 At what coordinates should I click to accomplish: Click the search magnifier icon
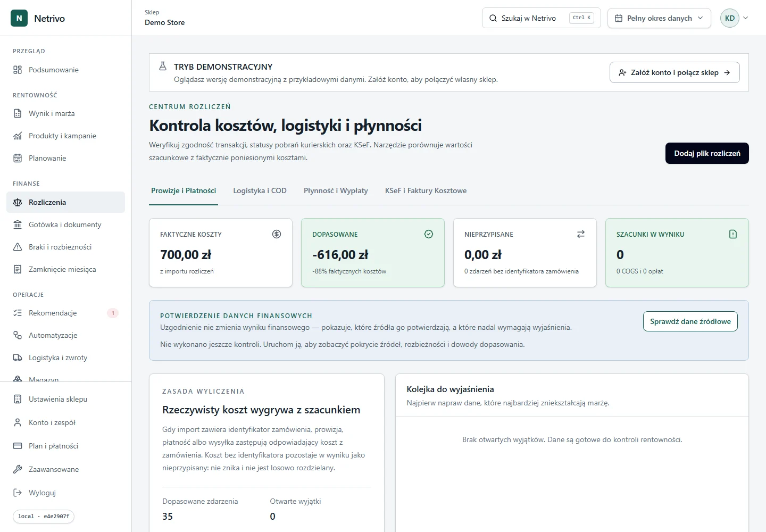coord(493,18)
